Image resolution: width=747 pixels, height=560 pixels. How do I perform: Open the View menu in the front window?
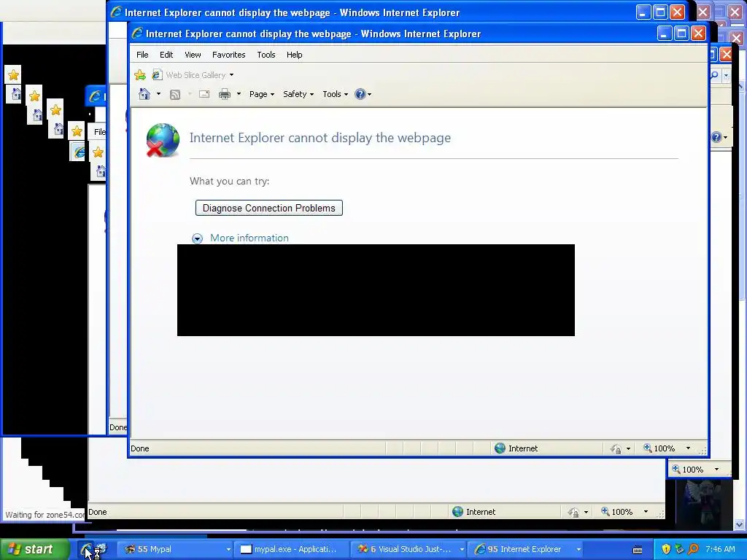[193, 55]
